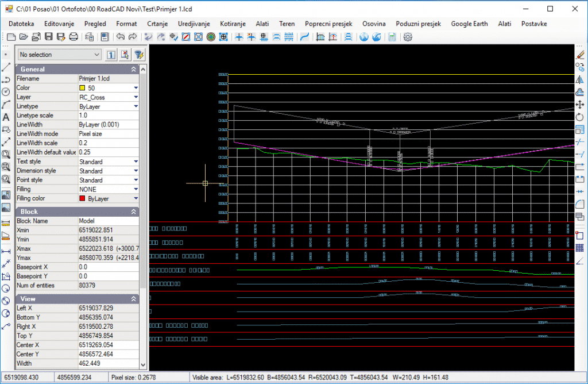
Task: Click the Open file folder icon
Action: pos(23,37)
